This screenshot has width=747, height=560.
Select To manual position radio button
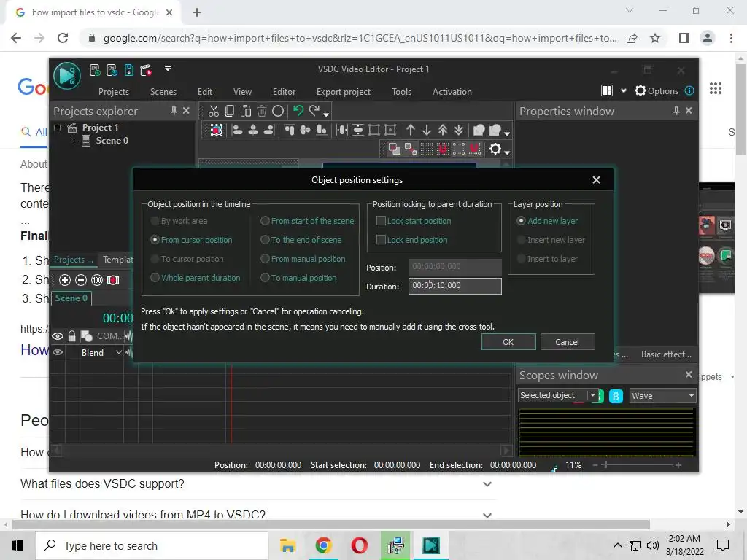[265, 278]
